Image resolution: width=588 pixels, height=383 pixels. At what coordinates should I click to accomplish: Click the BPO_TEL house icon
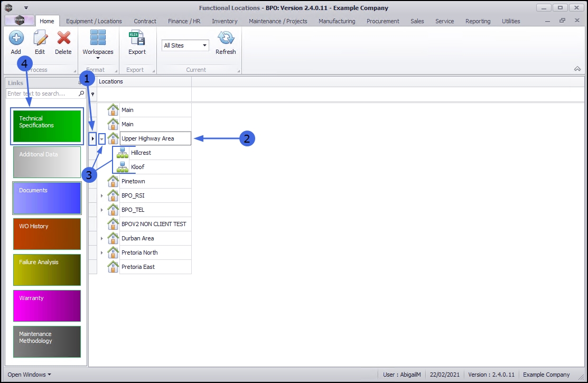(x=113, y=210)
